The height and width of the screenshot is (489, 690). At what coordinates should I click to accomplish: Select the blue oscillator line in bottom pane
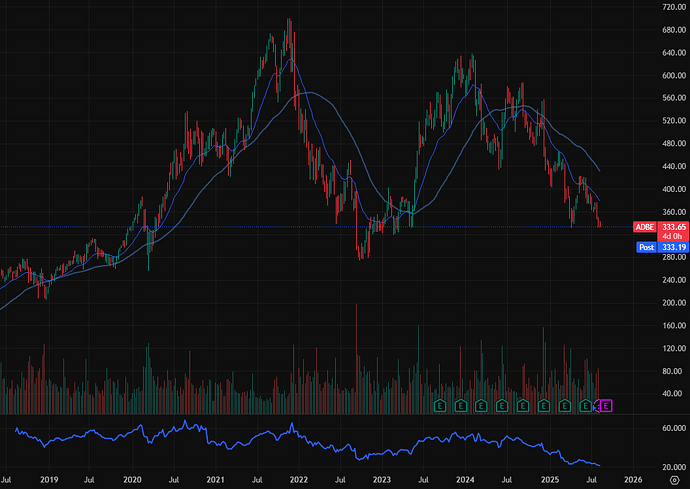(x=300, y=440)
